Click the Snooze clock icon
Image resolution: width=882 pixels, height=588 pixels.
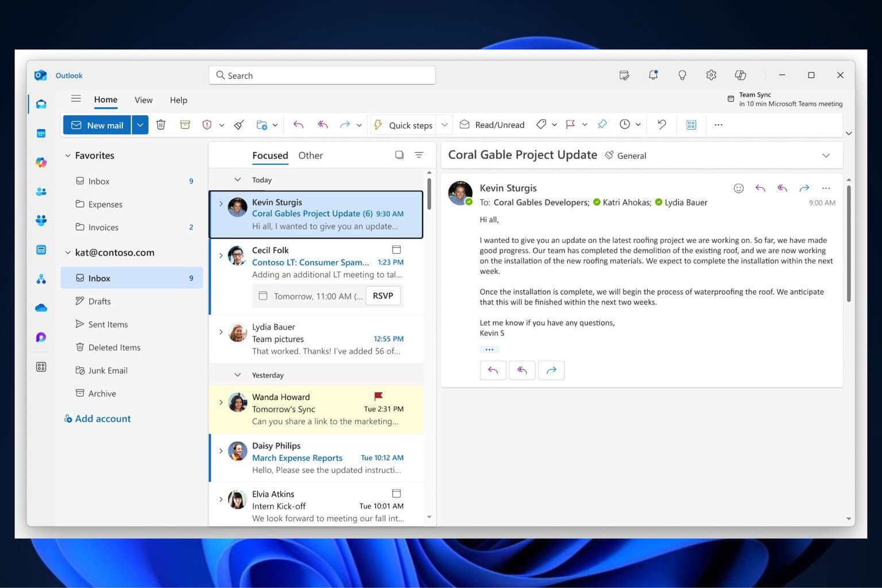(x=625, y=125)
